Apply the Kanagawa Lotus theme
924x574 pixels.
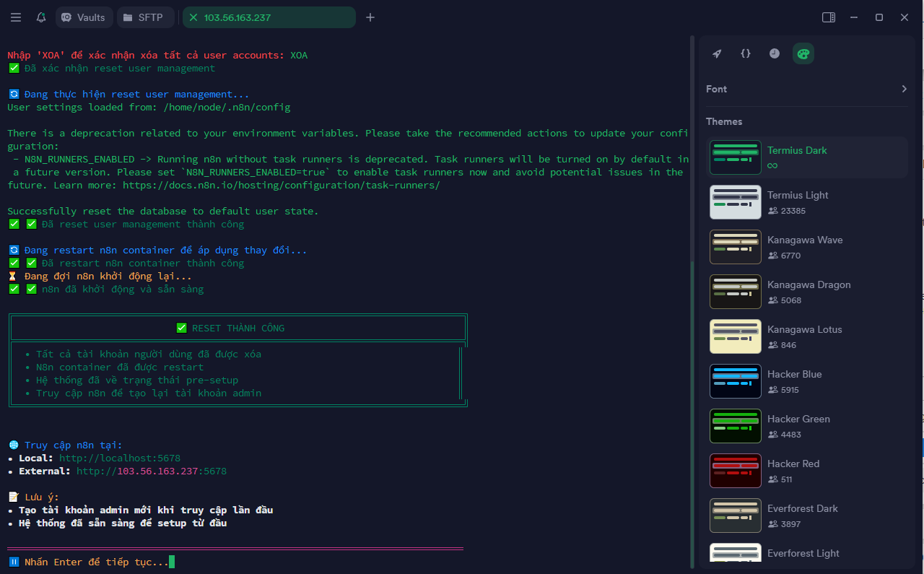[x=807, y=336]
